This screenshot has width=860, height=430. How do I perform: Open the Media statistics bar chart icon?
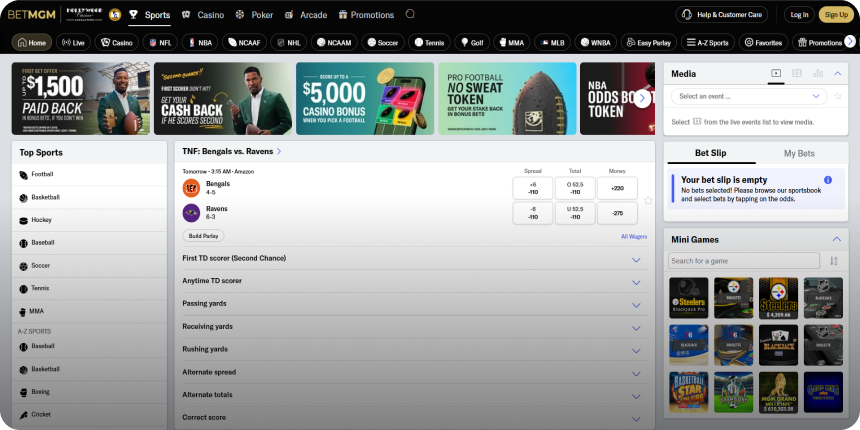(x=818, y=73)
